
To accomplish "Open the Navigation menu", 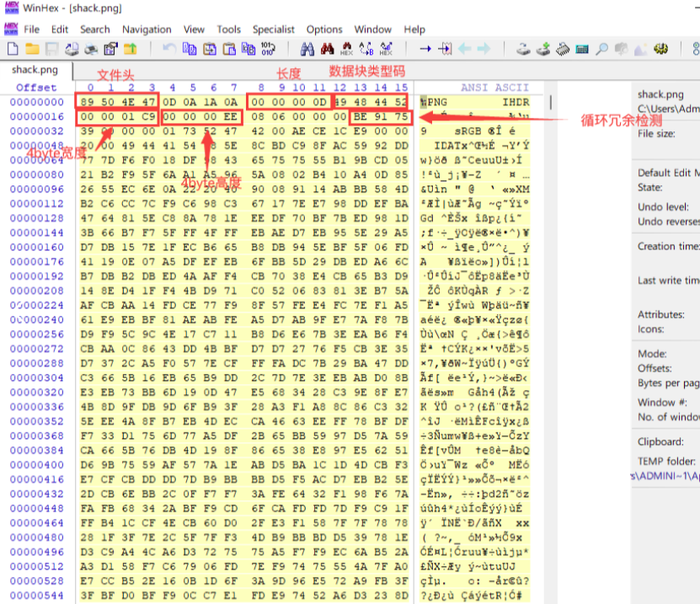I will (x=147, y=29).
